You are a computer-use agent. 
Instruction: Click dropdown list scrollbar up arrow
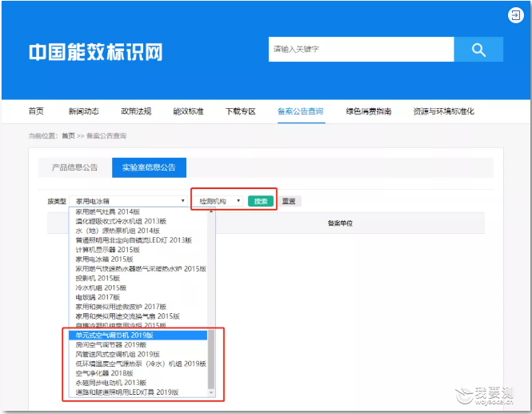tap(211, 211)
